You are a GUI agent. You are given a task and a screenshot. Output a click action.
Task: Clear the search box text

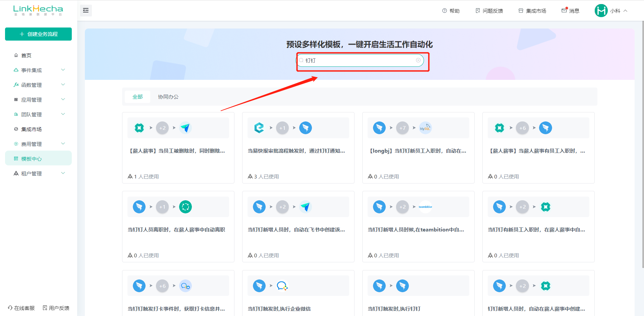tap(418, 60)
